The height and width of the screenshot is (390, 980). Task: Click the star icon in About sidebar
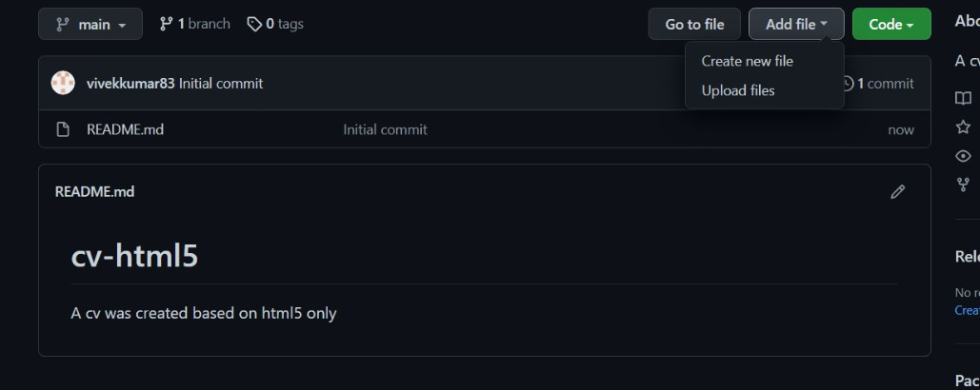[963, 127]
